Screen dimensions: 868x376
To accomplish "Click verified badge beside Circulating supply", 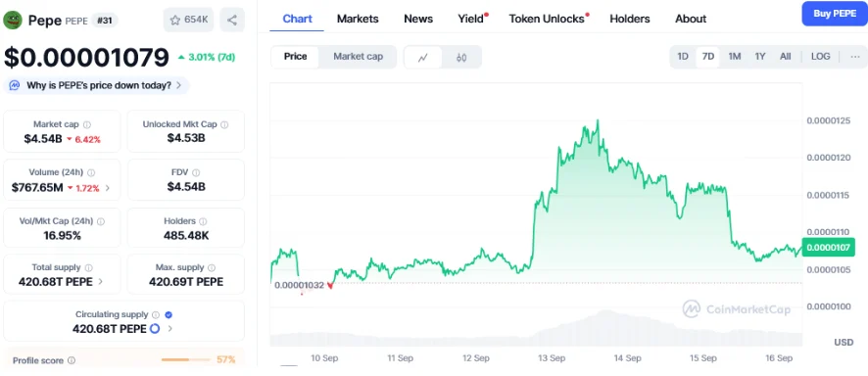I will tap(169, 314).
